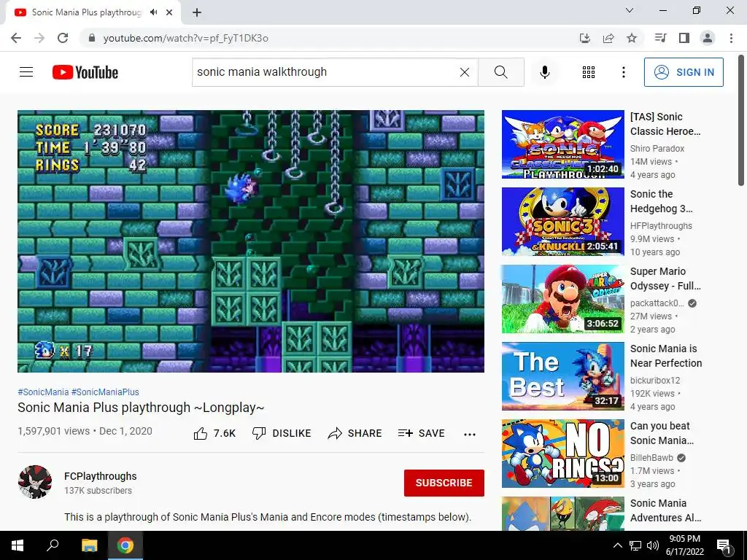Open the volume control in the tray
Viewport: 747px width, 560px height.
coord(653,545)
